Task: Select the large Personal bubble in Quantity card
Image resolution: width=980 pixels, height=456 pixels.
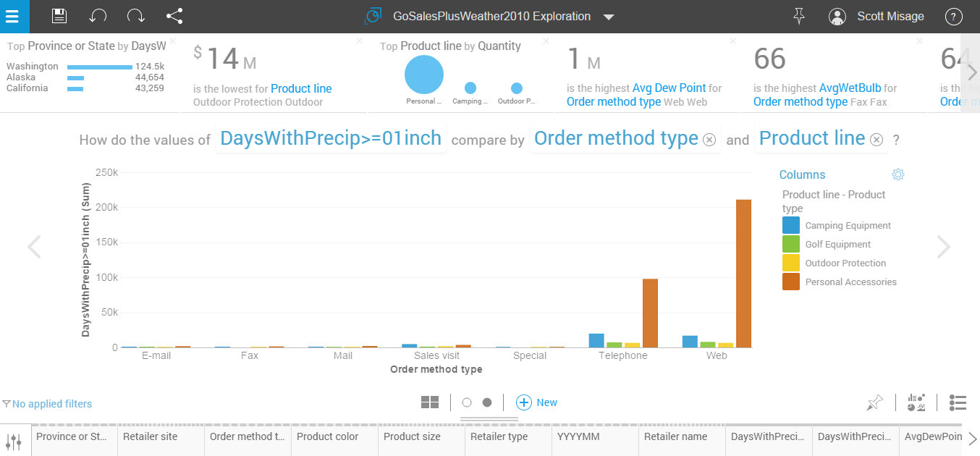Action: point(423,75)
